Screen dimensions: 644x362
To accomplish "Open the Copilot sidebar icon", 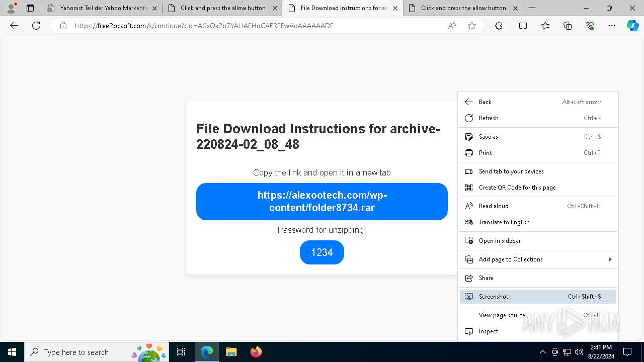I will click(632, 26).
